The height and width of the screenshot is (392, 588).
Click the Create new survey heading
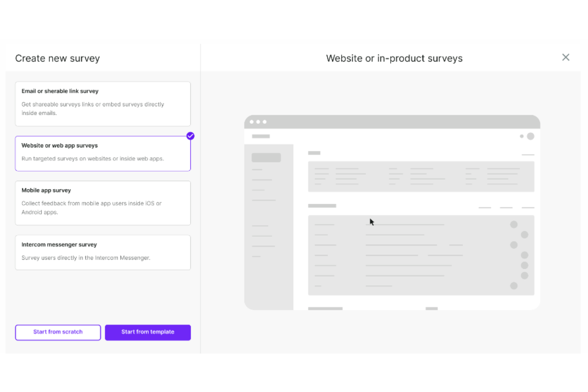click(57, 58)
